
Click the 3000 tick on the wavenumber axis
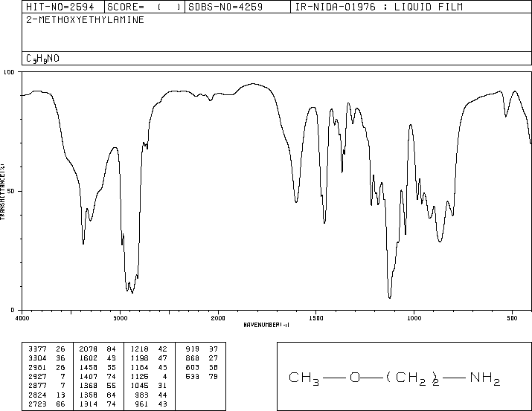(x=120, y=318)
